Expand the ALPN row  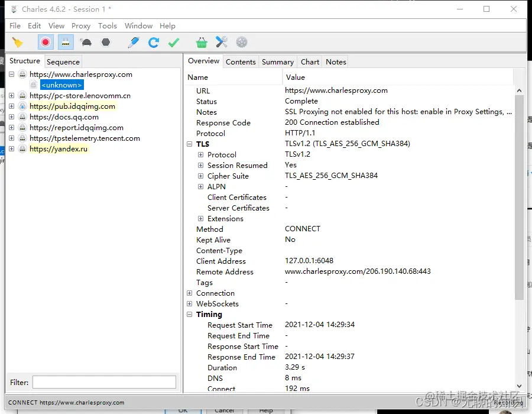[x=200, y=187]
